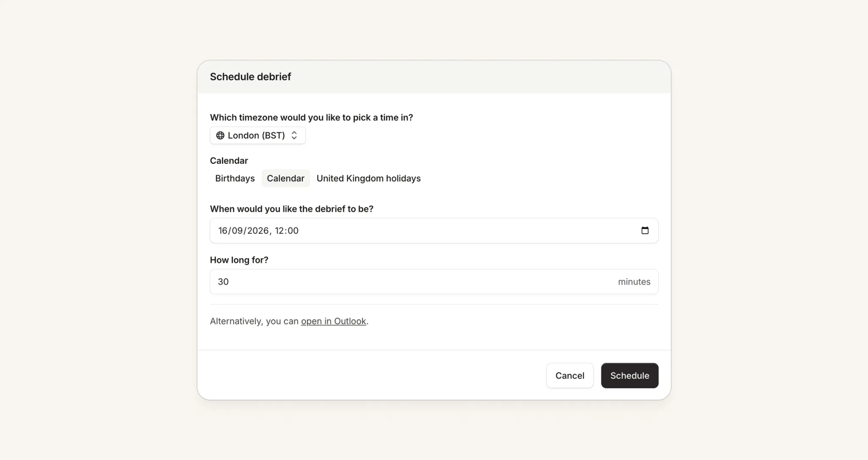Click the How long for? label
This screenshot has width=868, height=460.
[x=239, y=260]
